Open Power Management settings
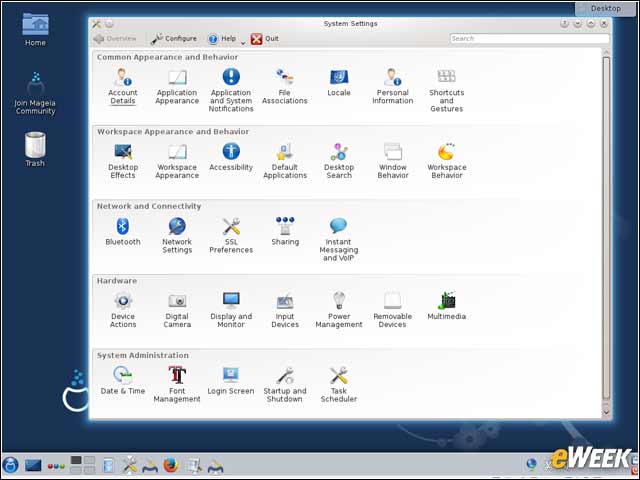640x480 pixels. 339,310
